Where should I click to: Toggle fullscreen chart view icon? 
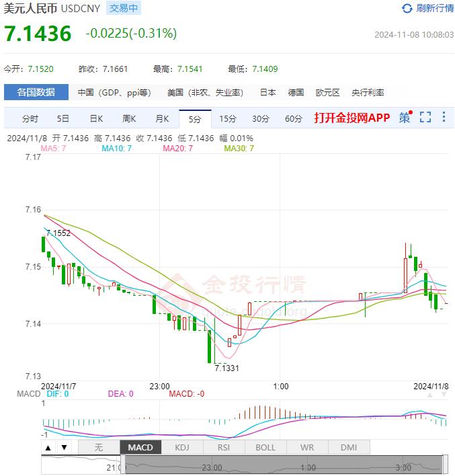pos(425,118)
